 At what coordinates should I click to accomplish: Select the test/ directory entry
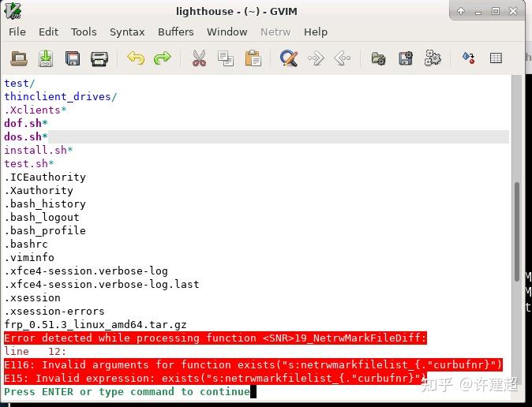click(20, 83)
